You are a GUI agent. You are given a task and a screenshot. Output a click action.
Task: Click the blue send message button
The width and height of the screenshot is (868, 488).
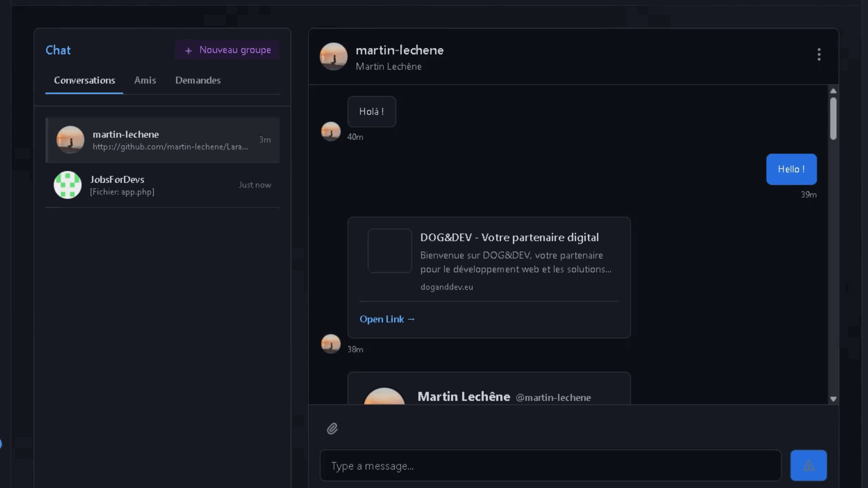click(x=808, y=465)
